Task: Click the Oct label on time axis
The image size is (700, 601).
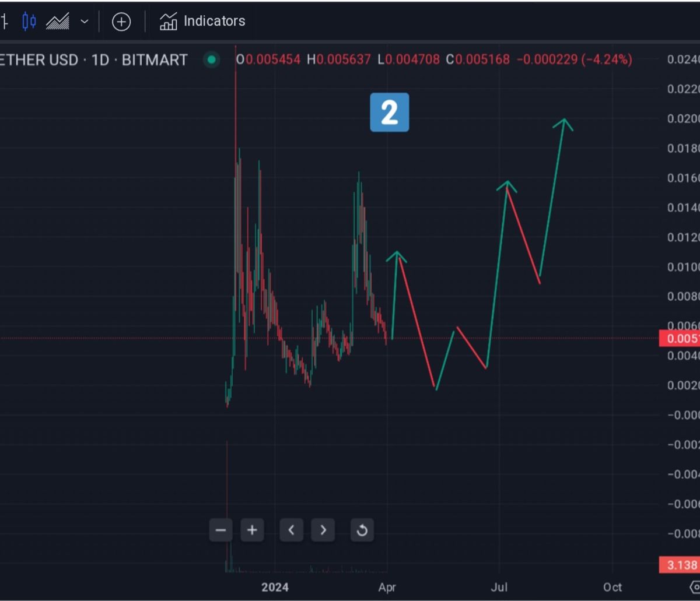Action: 612,587
